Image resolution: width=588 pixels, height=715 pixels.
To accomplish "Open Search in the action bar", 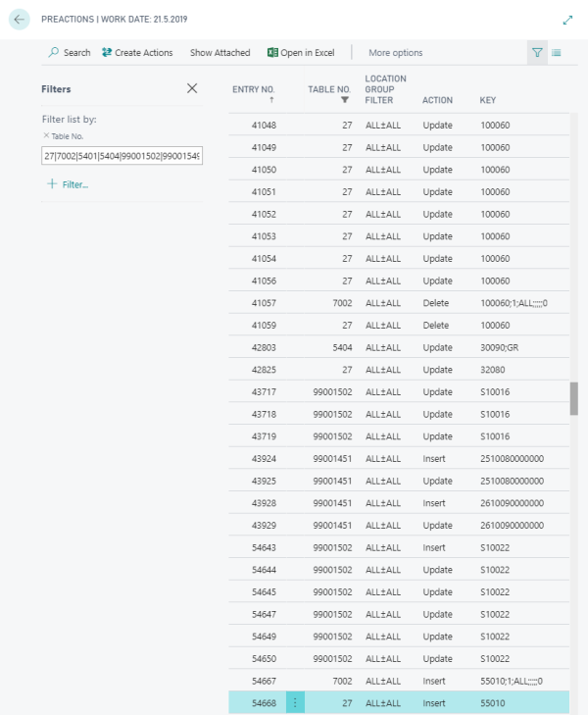I will point(70,53).
